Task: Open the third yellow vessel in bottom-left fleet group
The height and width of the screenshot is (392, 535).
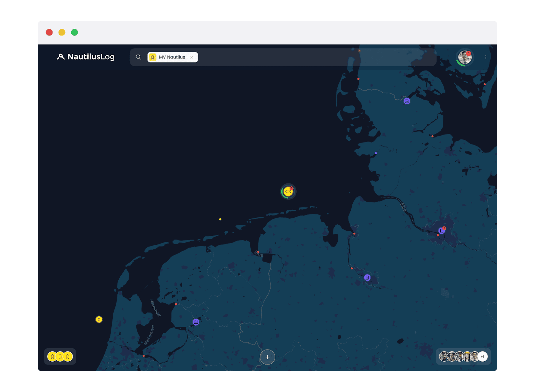Action: point(68,357)
